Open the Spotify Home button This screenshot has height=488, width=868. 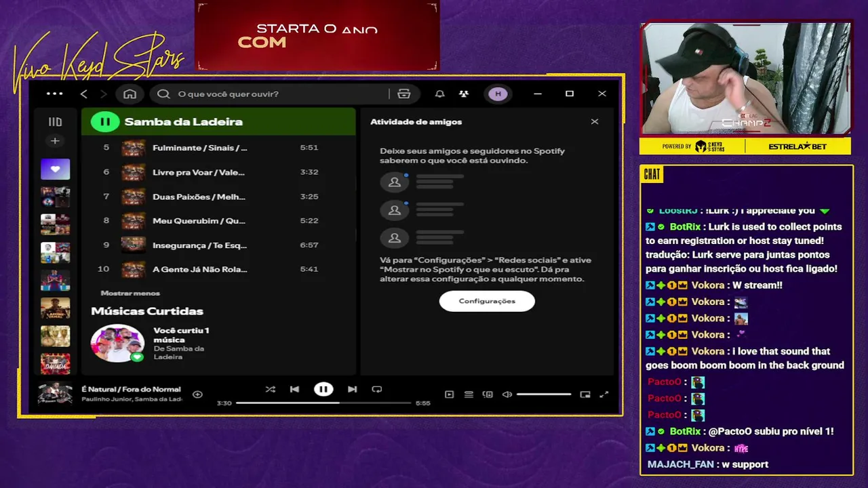[130, 94]
